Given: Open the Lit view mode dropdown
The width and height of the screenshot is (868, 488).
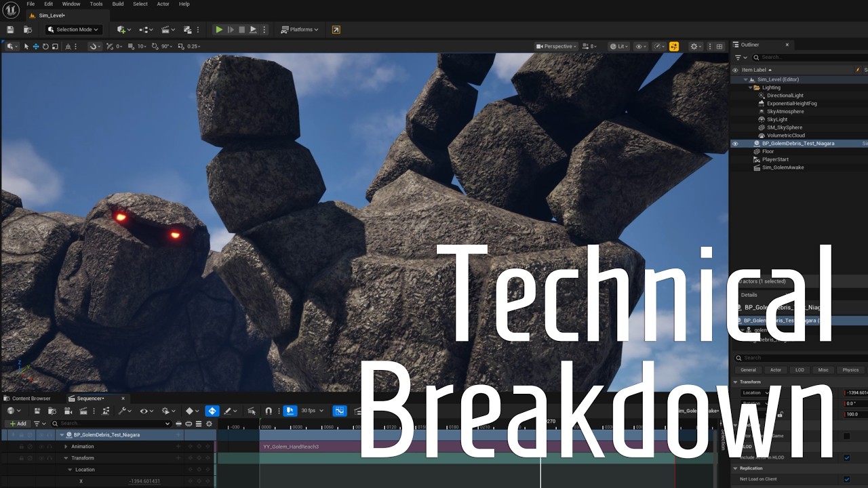Looking at the screenshot, I should [x=618, y=47].
